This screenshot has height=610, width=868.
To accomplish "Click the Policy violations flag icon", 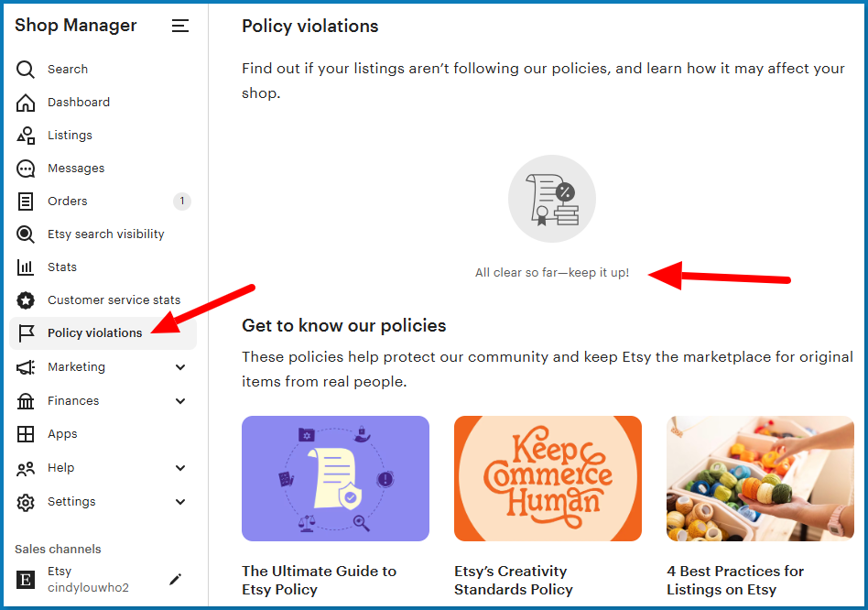I will pyautogui.click(x=26, y=333).
